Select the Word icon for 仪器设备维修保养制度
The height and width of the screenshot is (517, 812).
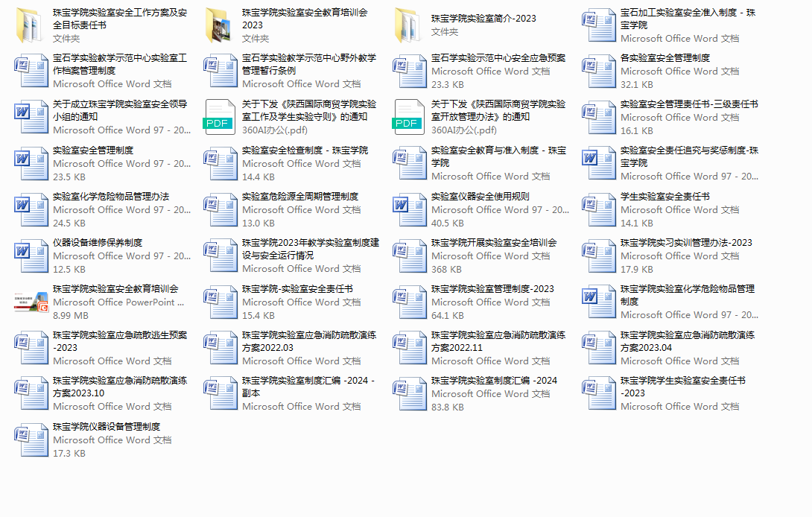[x=31, y=256]
